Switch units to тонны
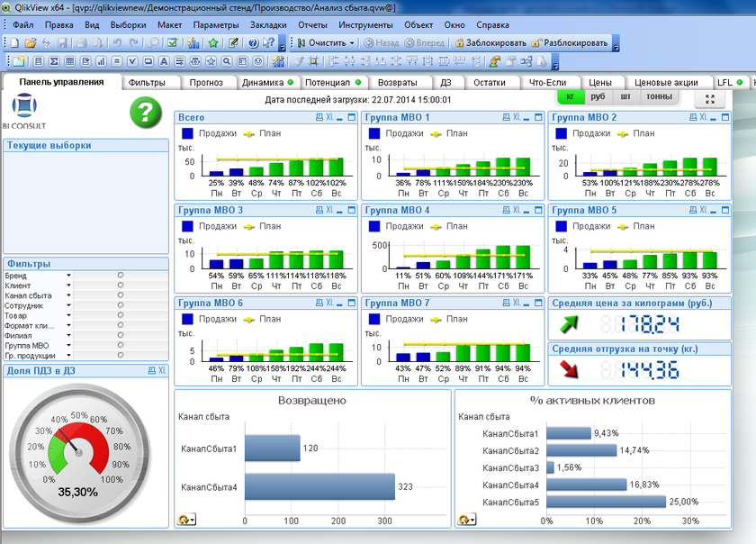756x544 pixels. pos(659,96)
